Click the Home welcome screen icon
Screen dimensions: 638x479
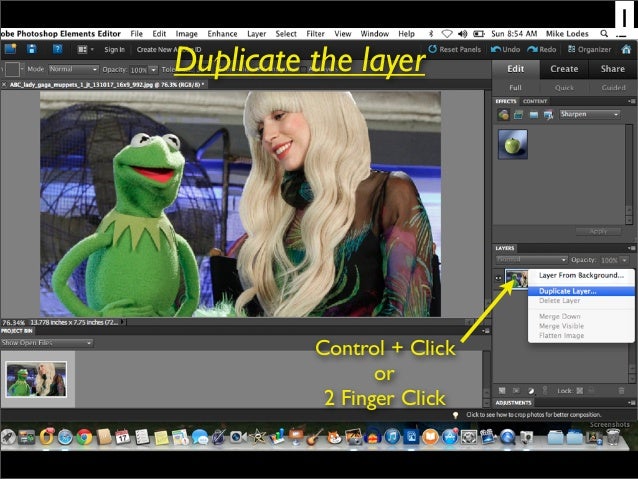(626, 49)
